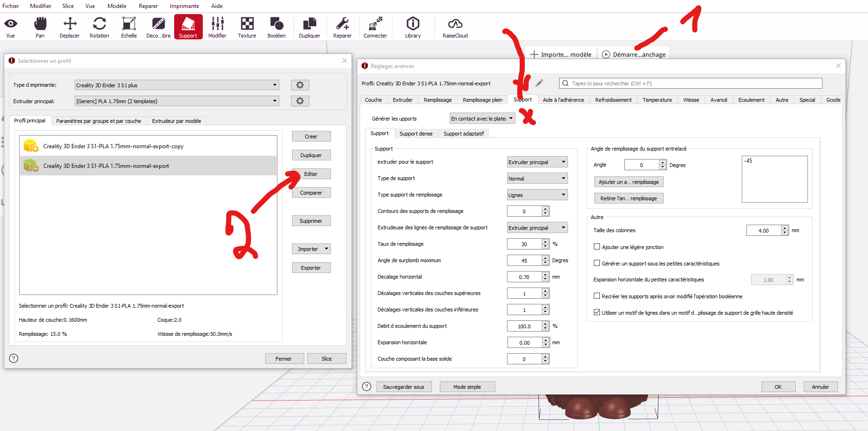The image size is (868, 431).
Task: Open RaiseCloud from the toolbar
Action: [x=455, y=27]
